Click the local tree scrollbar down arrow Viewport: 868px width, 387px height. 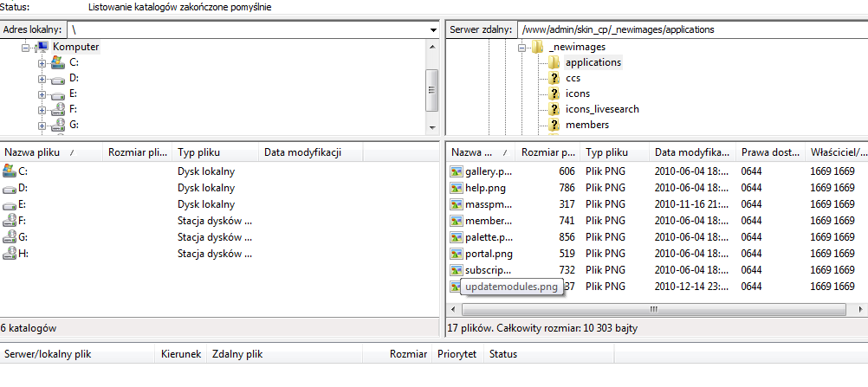[x=432, y=128]
